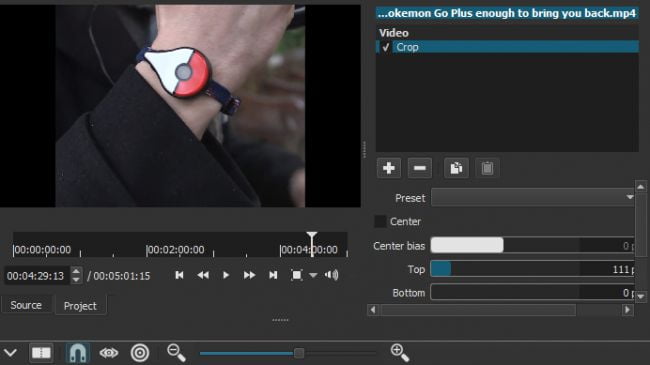
Task: Play the video
Action: [226, 275]
